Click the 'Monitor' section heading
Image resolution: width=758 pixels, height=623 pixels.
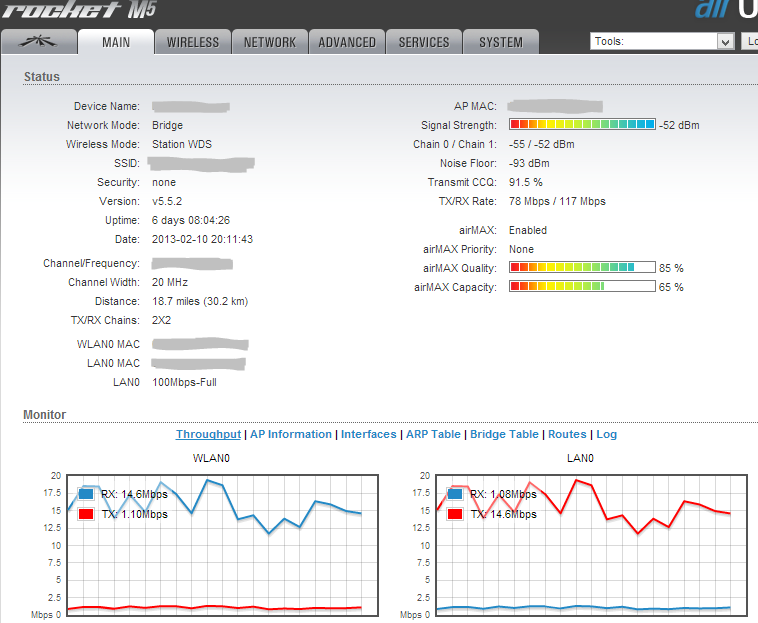(44, 415)
